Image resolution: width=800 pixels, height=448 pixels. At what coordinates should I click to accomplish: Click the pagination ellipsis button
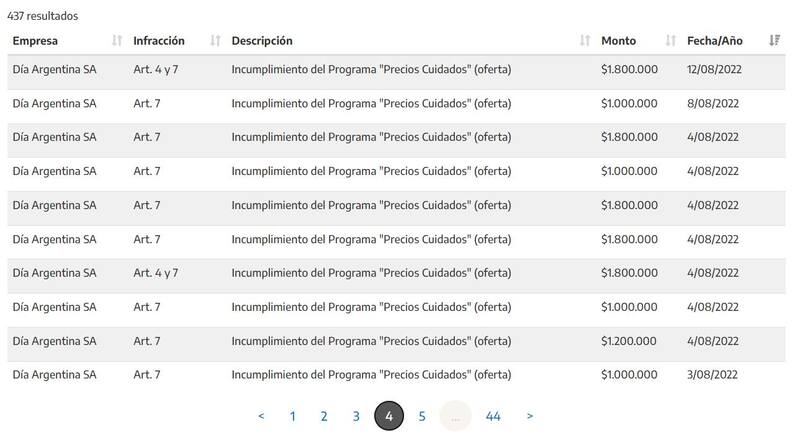[455, 416]
